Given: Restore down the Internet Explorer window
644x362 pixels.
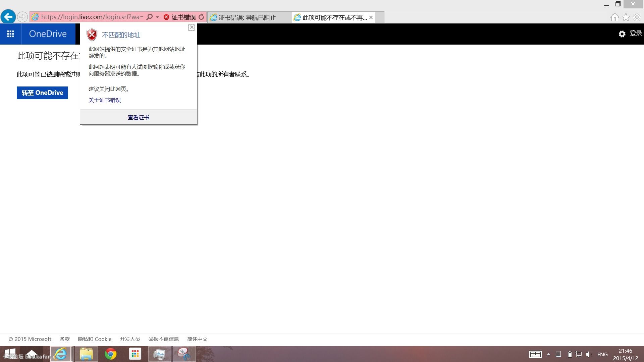Looking at the screenshot, I should point(618,4).
